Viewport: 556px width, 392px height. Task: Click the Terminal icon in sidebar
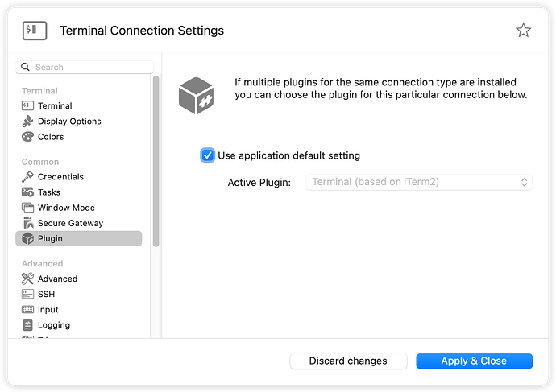[x=27, y=105]
